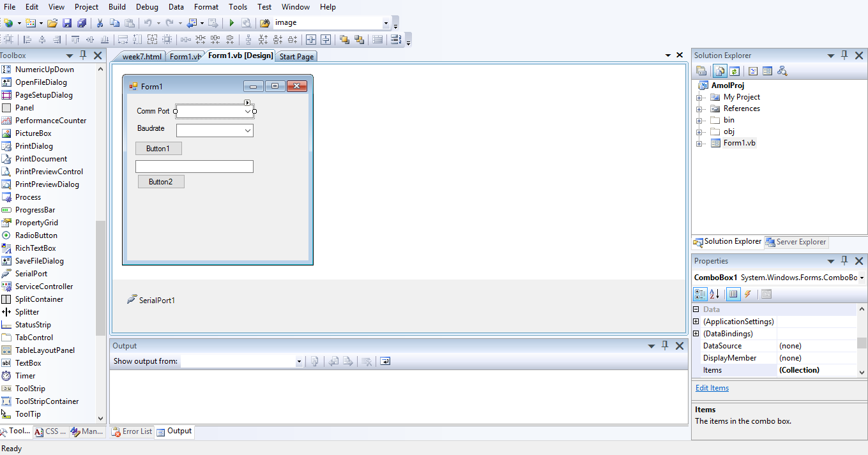Click View Class Diagram icon
The width and height of the screenshot is (868, 455).
[782, 71]
